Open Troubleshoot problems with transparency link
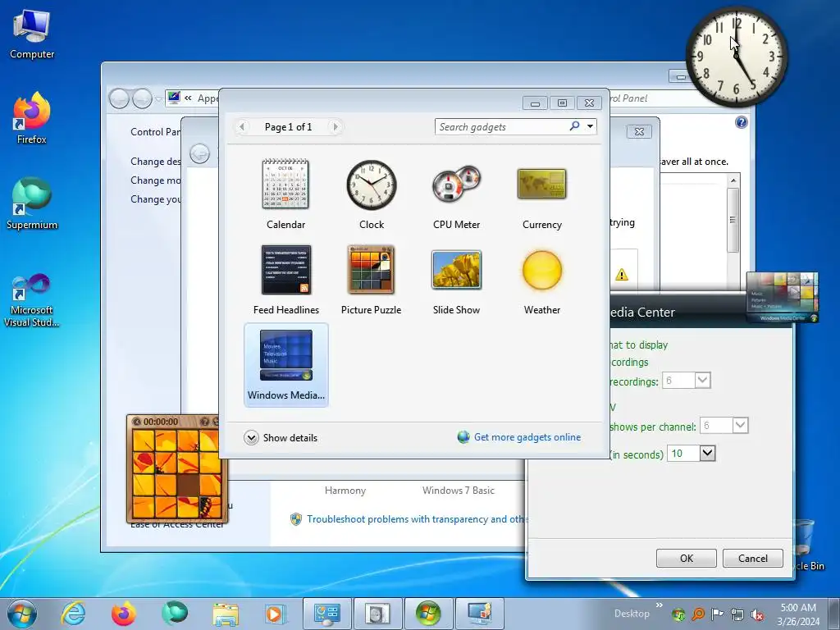This screenshot has height=630, width=840. click(x=417, y=519)
